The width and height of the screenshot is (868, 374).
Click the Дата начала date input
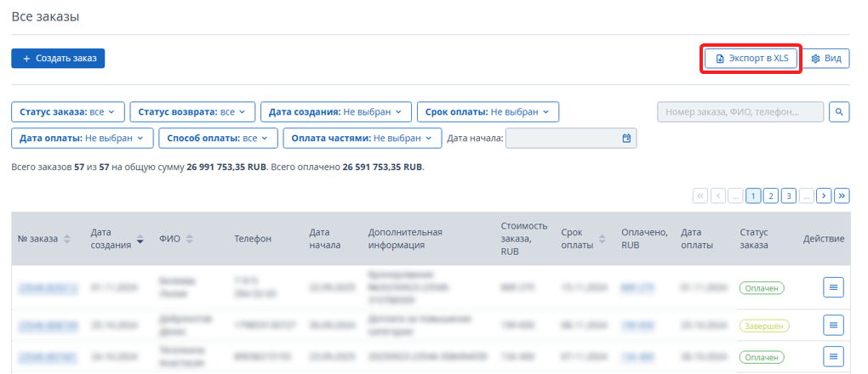[x=571, y=139]
